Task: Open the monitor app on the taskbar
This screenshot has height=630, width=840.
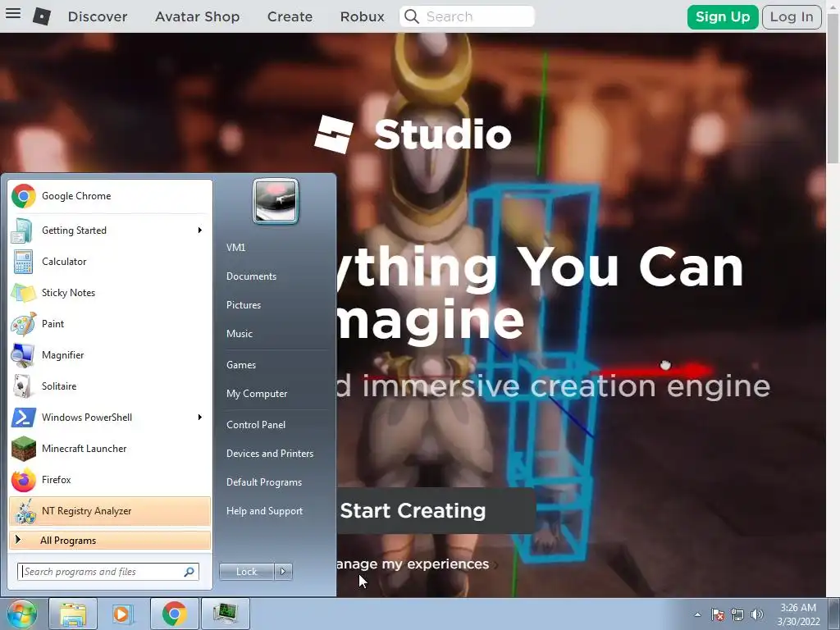Action: pos(225,614)
